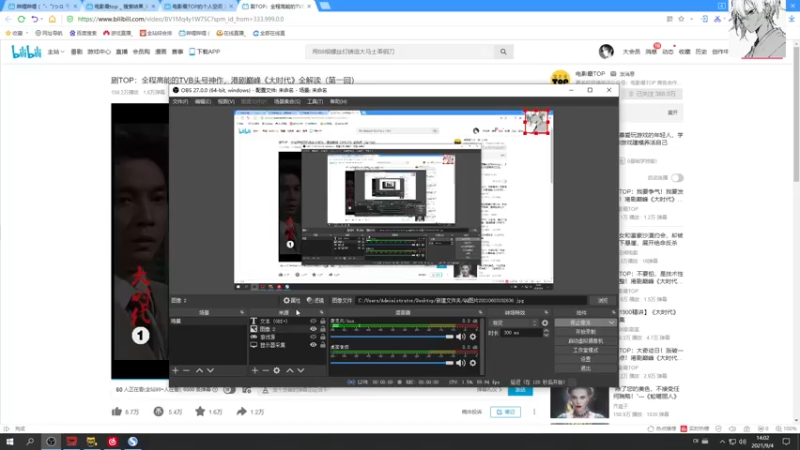Open the OBS Edit menu
This screenshot has height=450, width=800.
203,102
